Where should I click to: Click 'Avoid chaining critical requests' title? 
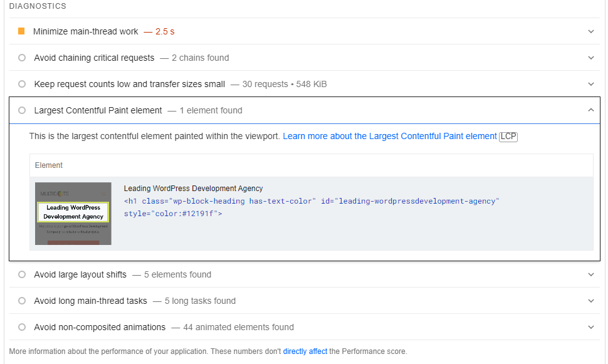pyautogui.click(x=94, y=58)
